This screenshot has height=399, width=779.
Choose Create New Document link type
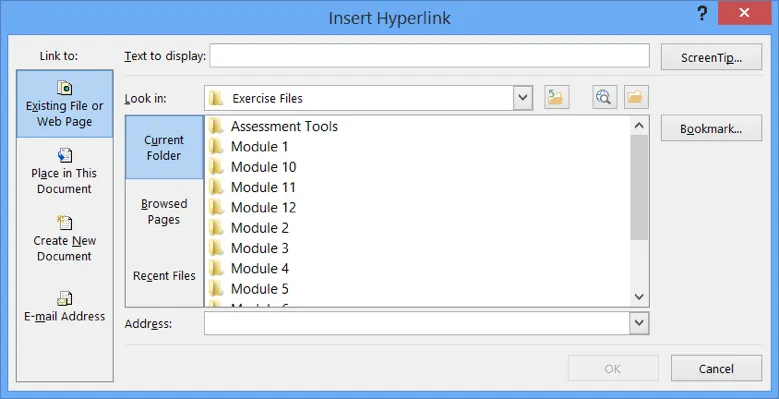(65, 239)
